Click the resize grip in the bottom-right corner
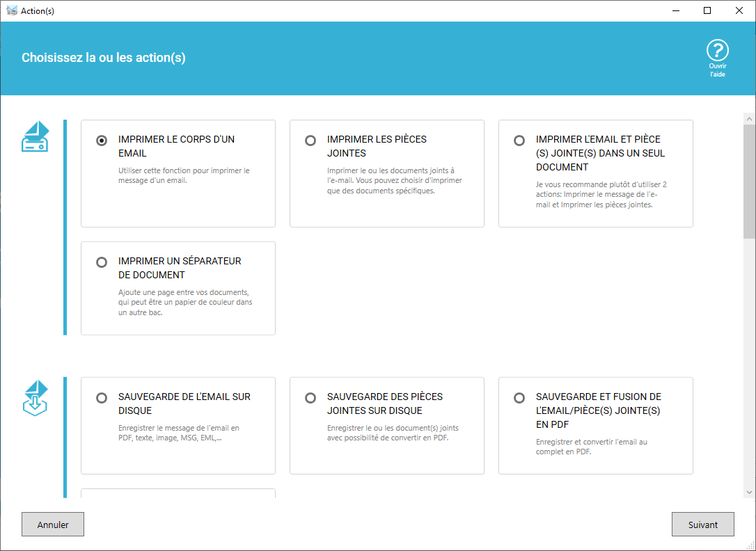 pyautogui.click(x=751, y=546)
